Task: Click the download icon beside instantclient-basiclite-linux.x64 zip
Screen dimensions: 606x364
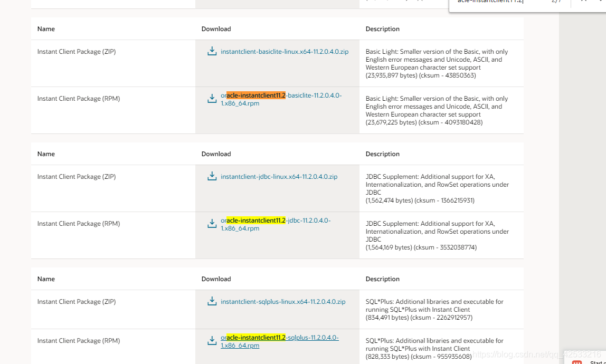Action: 212,51
